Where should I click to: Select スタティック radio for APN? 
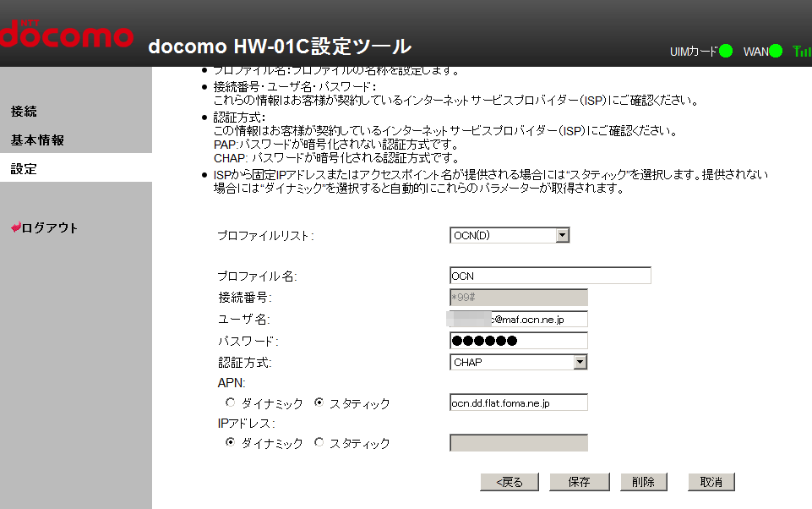tap(319, 402)
